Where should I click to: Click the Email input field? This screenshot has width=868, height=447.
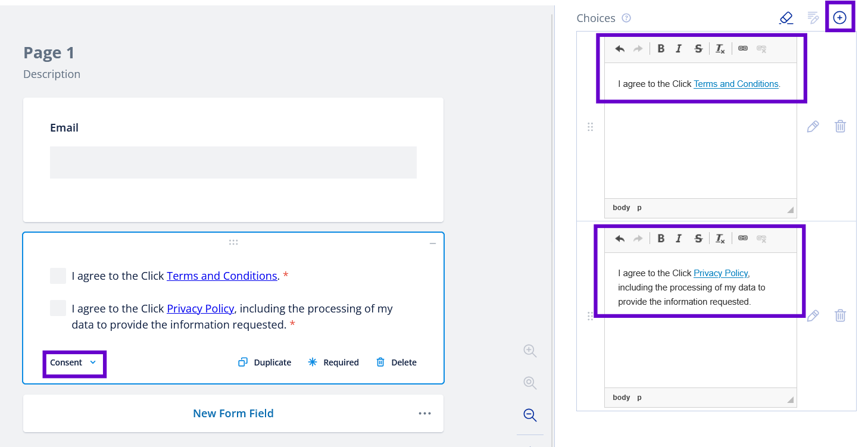[x=233, y=162]
